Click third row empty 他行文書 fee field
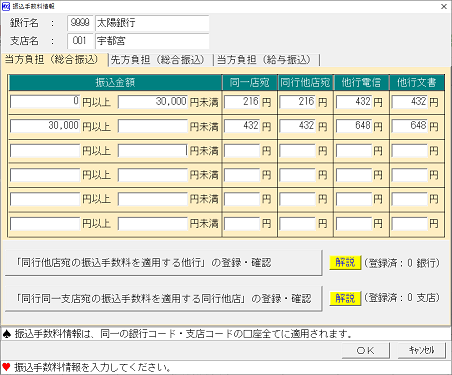The image size is (452, 375). point(410,151)
